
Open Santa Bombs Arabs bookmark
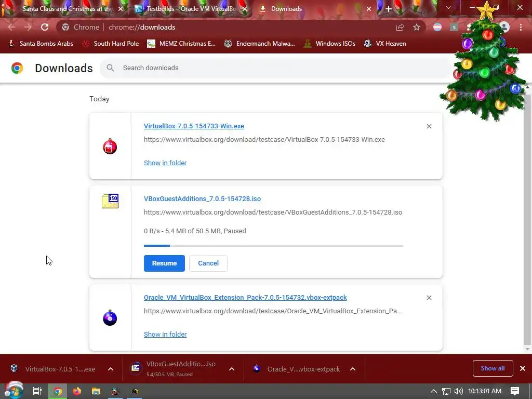(x=41, y=44)
